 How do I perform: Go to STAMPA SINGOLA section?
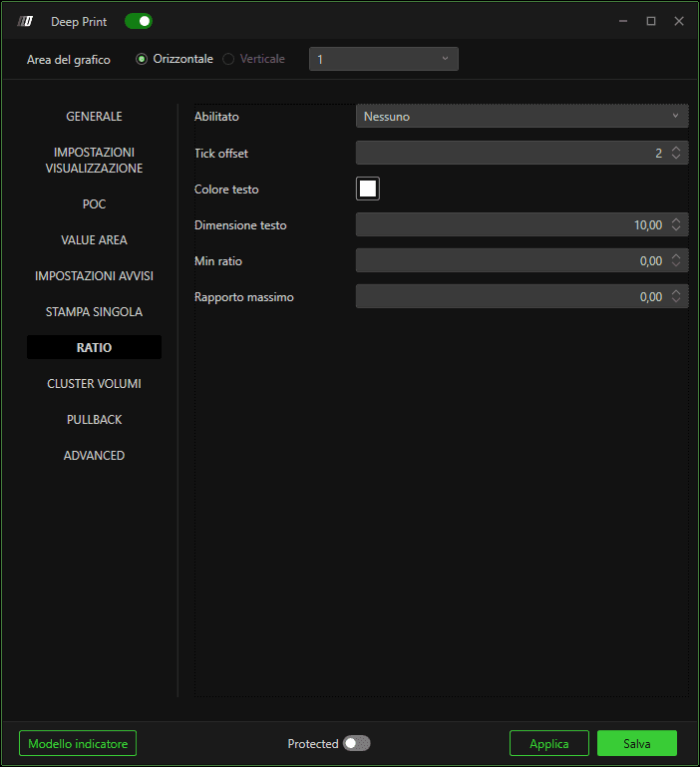(x=94, y=312)
